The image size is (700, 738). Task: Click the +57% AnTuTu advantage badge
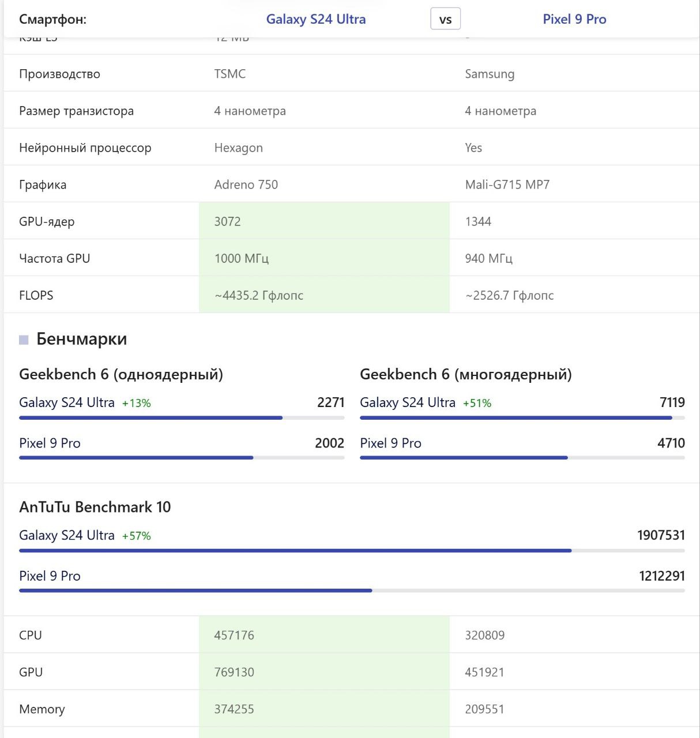tap(137, 536)
